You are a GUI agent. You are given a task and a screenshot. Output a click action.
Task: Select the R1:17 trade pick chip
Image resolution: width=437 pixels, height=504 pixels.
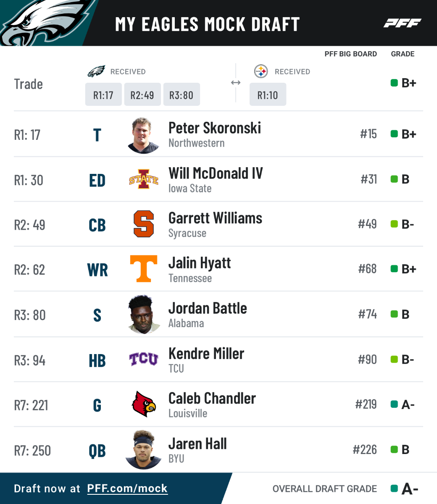pyautogui.click(x=103, y=95)
